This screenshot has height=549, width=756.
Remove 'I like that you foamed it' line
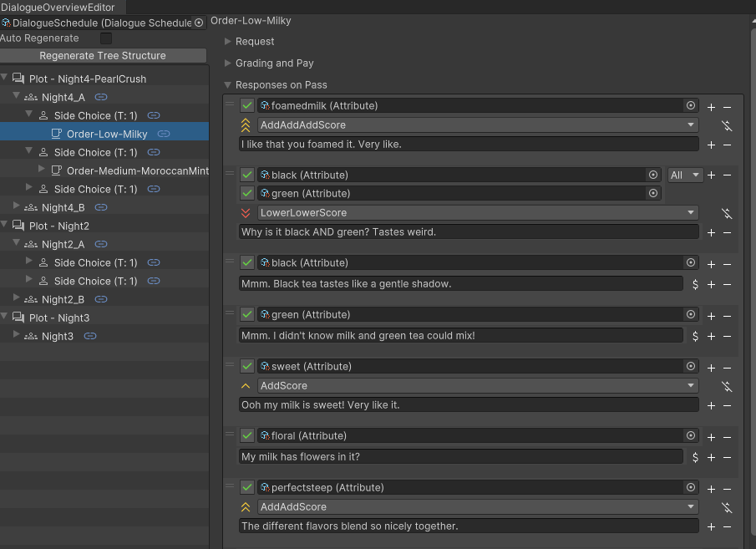727,145
